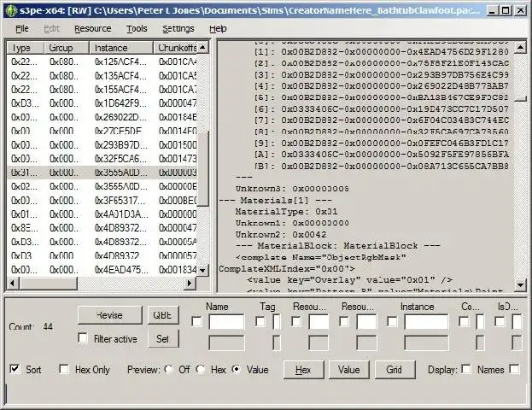This screenshot has height=410, width=532.
Task: Select the row with instance 0x135ACF4
Action: pyautogui.click(x=102, y=76)
